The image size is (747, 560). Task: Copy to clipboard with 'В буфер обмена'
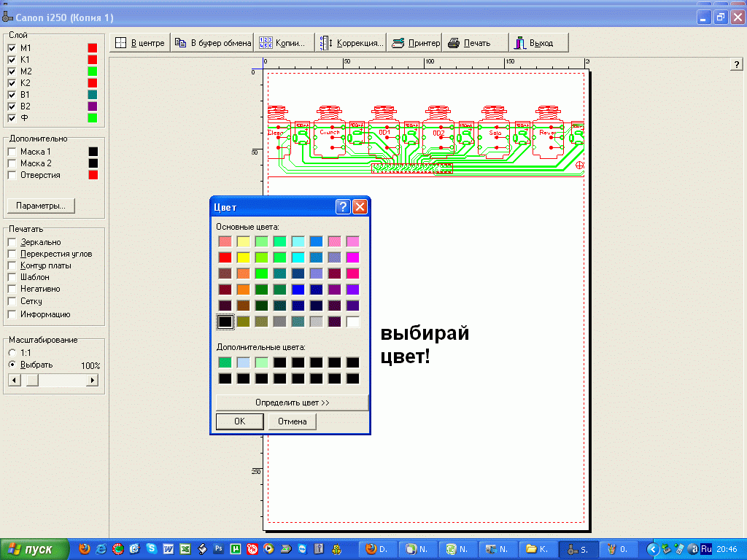(212, 43)
